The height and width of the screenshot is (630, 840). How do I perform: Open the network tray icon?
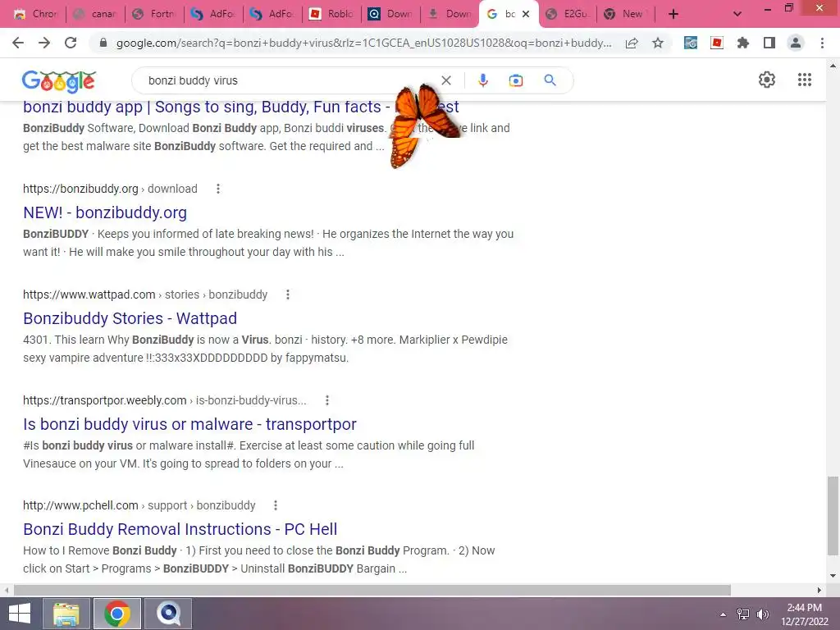click(743, 614)
